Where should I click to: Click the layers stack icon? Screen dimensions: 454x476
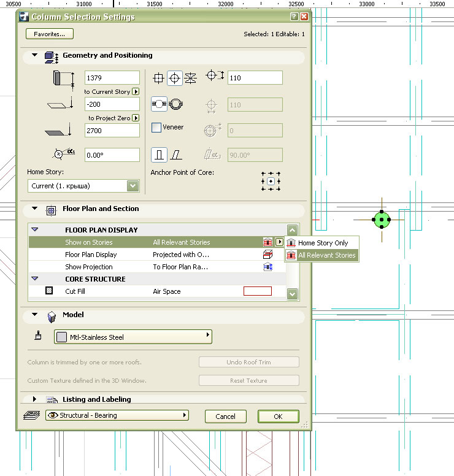coord(31,415)
